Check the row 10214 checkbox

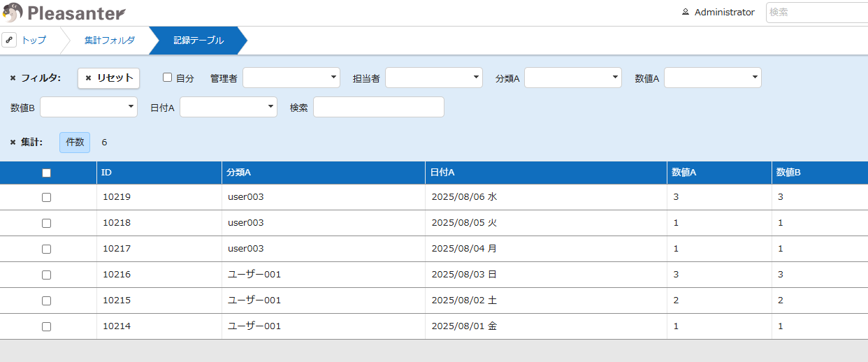tap(47, 326)
